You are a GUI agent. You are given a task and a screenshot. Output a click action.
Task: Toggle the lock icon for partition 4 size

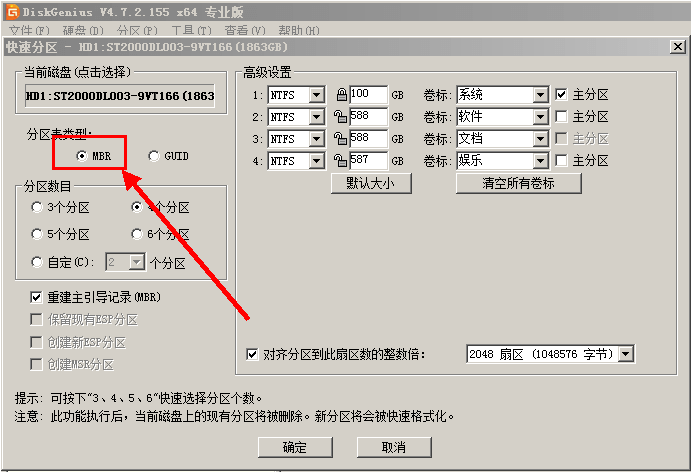[341, 161]
